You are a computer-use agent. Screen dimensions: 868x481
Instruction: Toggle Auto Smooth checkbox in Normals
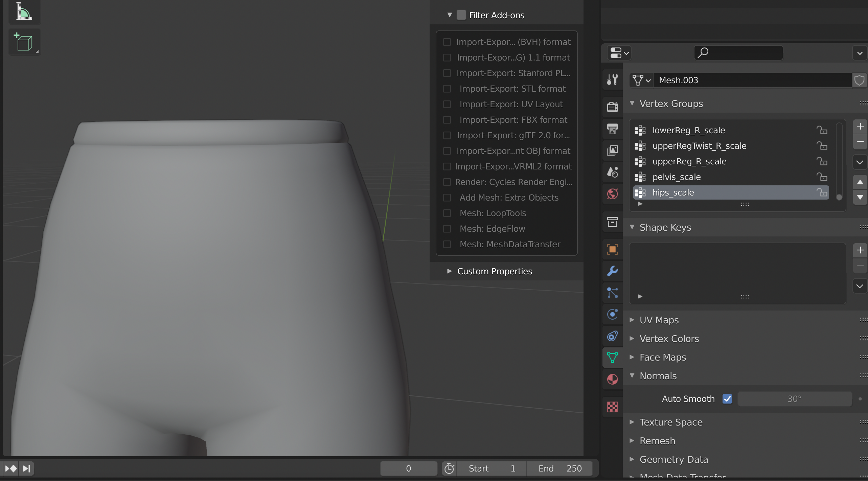tap(727, 398)
